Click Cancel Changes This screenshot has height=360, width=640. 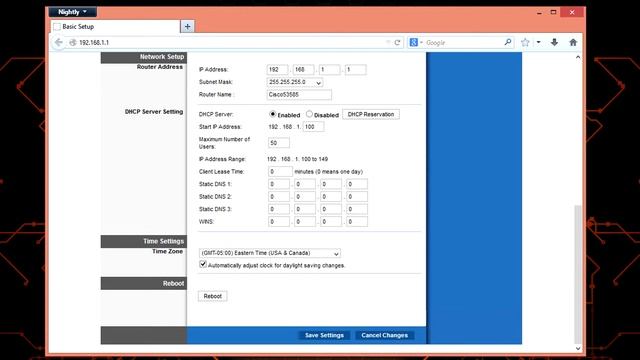pyautogui.click(x=384, y=335)
